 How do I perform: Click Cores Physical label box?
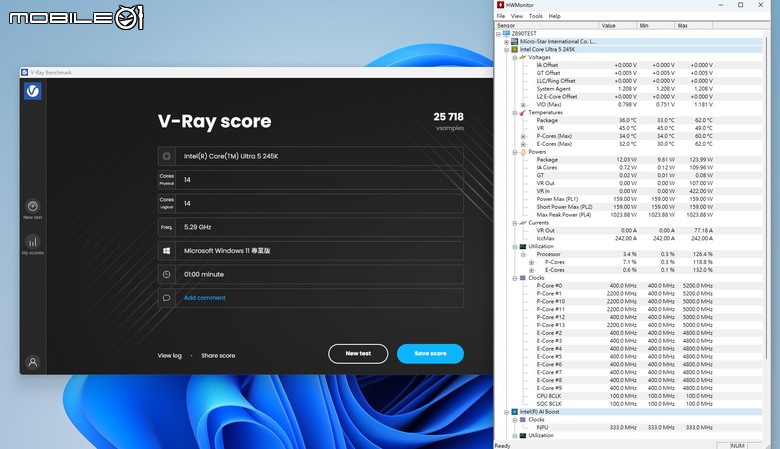(167, 180)
